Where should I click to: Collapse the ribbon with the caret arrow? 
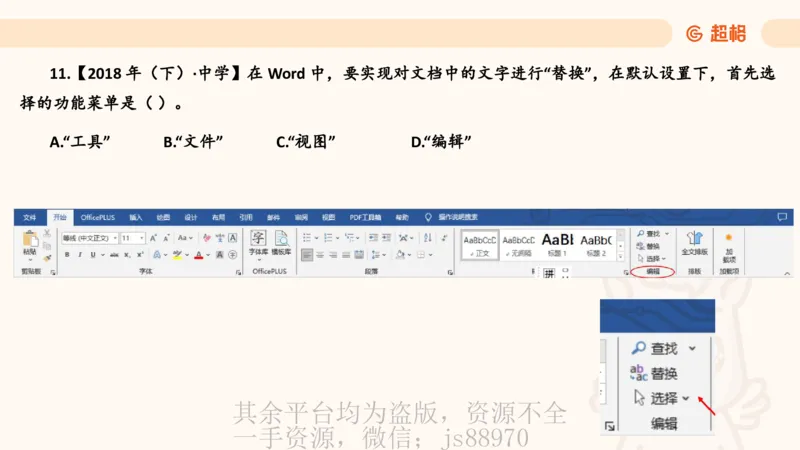[787, 273]
